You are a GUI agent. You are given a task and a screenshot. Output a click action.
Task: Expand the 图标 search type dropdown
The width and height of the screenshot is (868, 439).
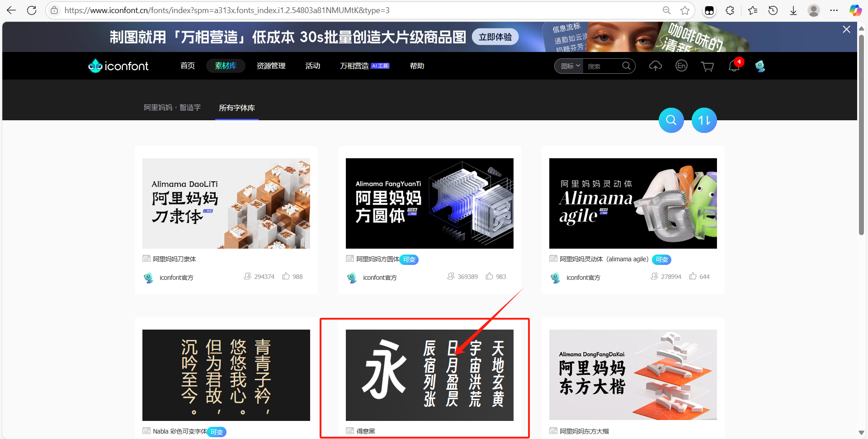coord(570,66)
